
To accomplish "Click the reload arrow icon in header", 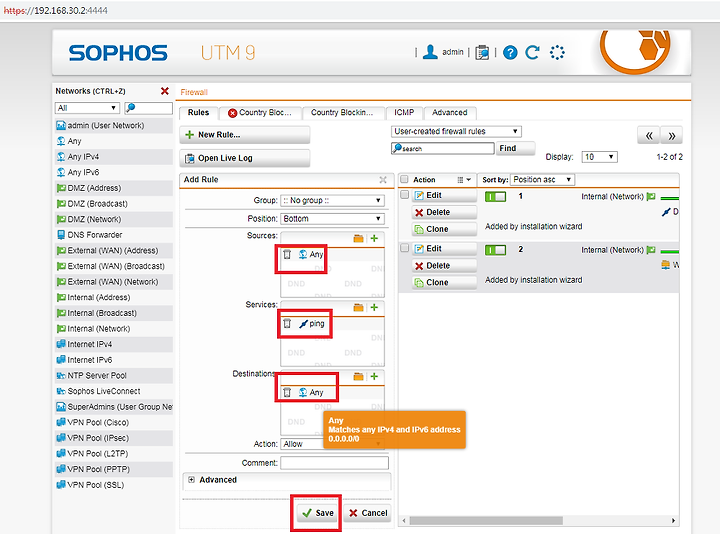I will click(533, 52).
